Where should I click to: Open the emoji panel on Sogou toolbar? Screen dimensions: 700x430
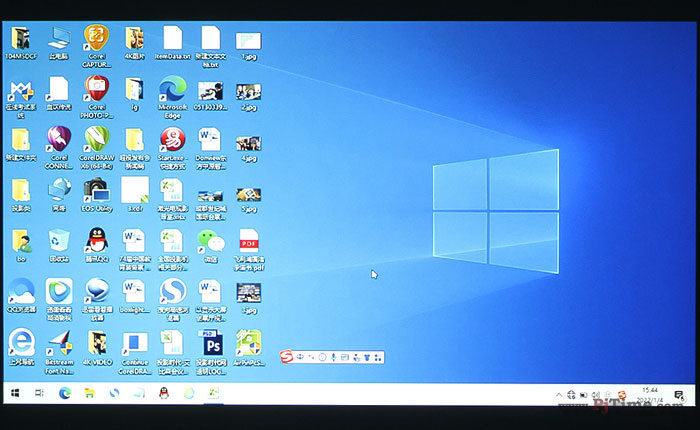coord(322,357)
